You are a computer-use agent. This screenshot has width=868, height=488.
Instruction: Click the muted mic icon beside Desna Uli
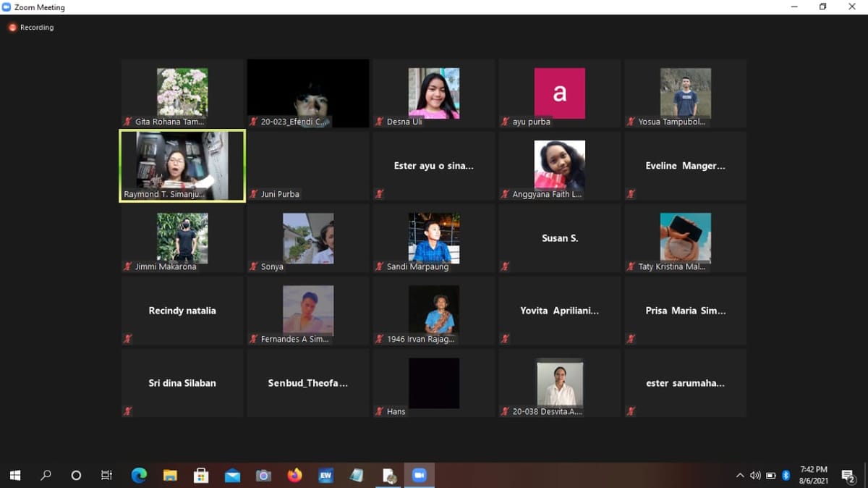pos(379,122)
